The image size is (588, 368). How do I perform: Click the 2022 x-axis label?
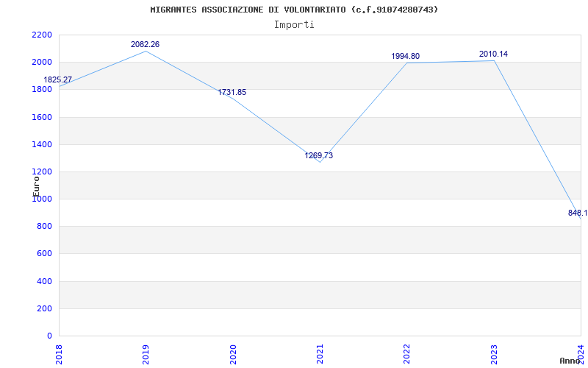pos(407,355)
